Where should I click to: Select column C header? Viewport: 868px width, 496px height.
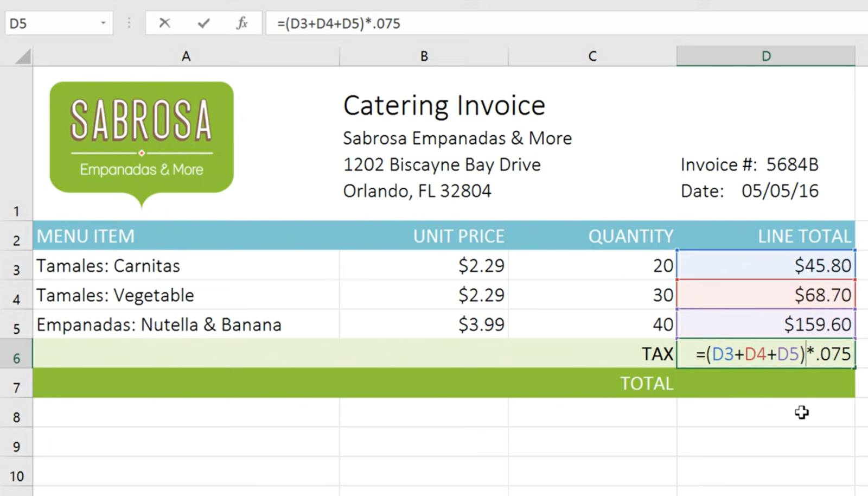592,56
